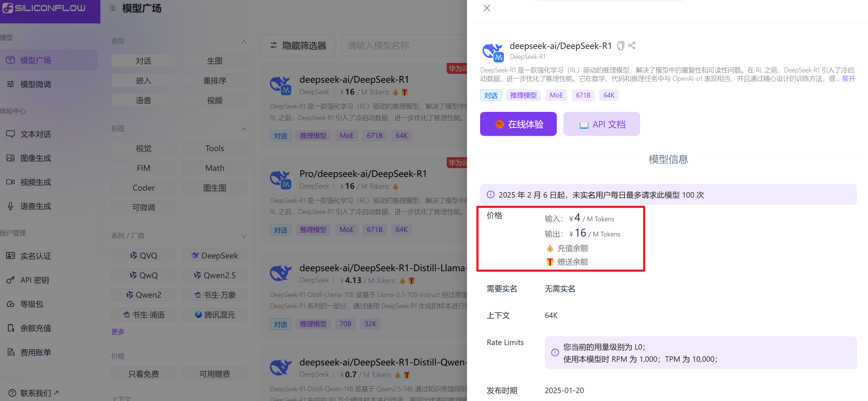The image size is (868, 401).
Task: Filter by QwQ series
Action: click(144, 275)
